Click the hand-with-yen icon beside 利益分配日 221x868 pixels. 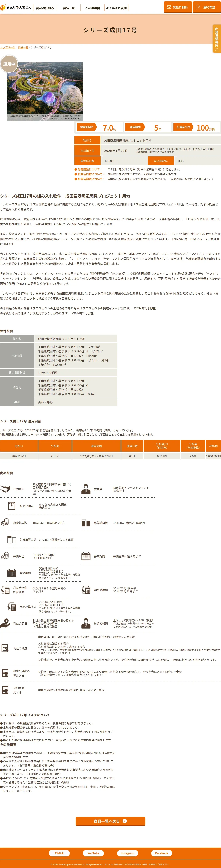5,624
